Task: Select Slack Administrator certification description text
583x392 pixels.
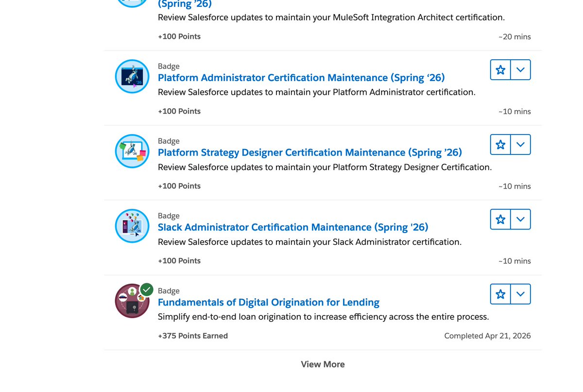Action: tap(309, 242)
